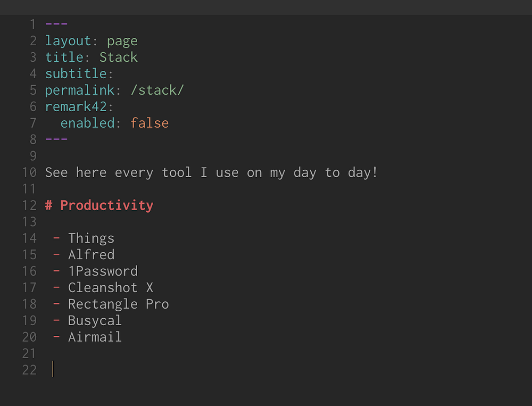Click the "# Productivity" heading
Image resolution: width=532 pixels, height=406 pixels.
[99, 205]
